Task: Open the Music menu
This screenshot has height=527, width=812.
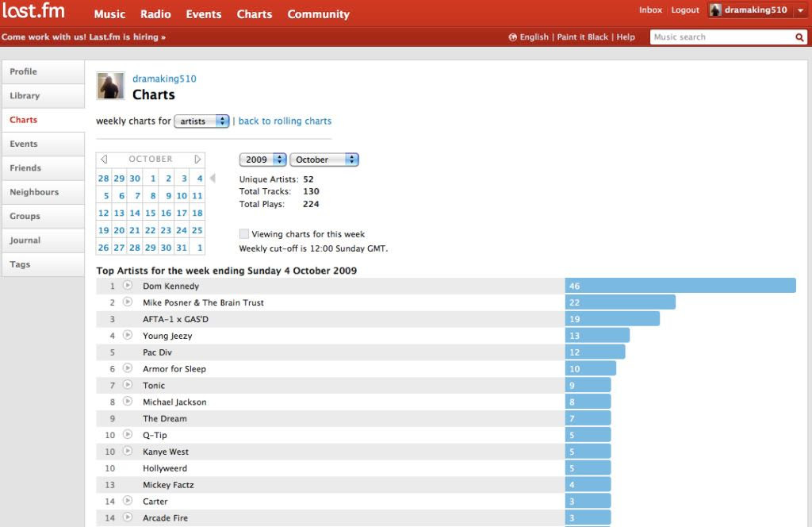Action: point(109,14)
